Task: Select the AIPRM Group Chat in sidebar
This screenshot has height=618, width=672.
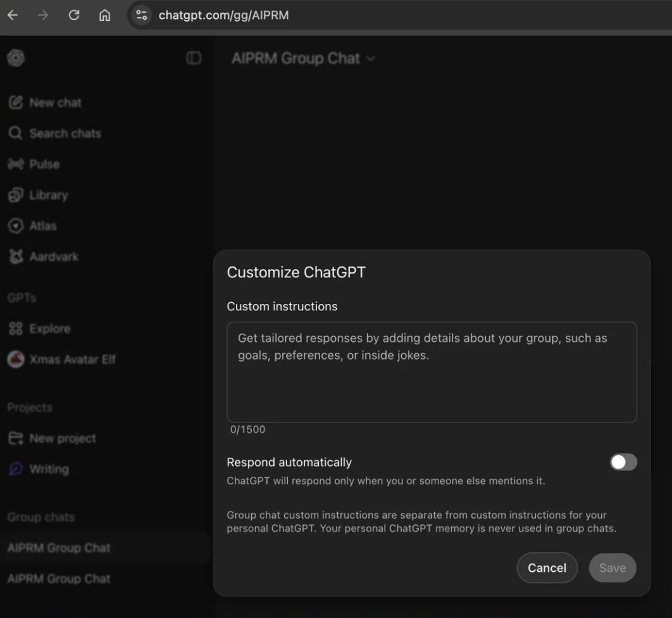Action: point(58,547)
